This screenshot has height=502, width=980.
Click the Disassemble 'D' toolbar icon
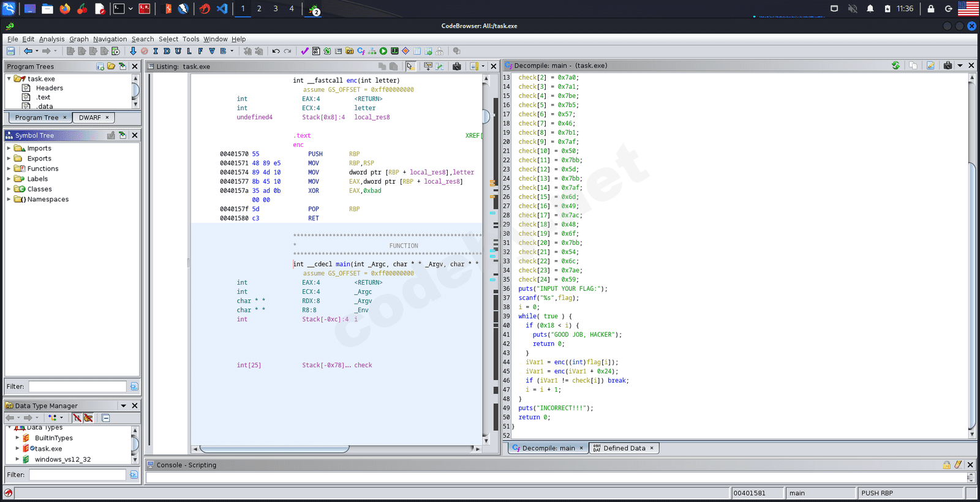[167, 51]
